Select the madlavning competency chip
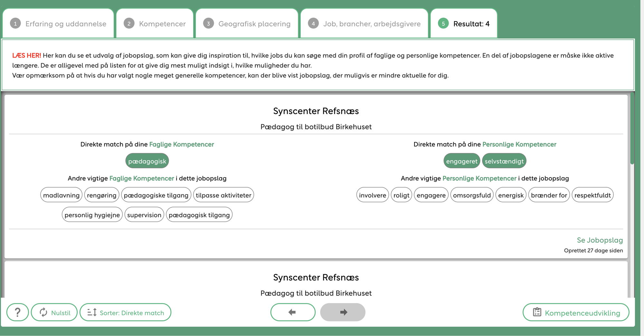This screenshot has width=644, height=336. click(61, 195)
